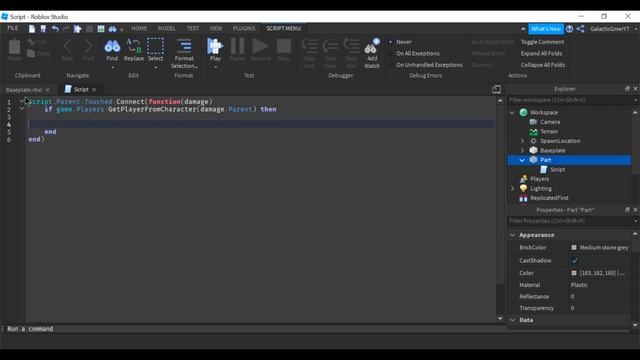The width and height of the screenshot is (640, 360).
Task: Select On All Exceptions option
Action: pyautogui.click(x=414, y=53)
